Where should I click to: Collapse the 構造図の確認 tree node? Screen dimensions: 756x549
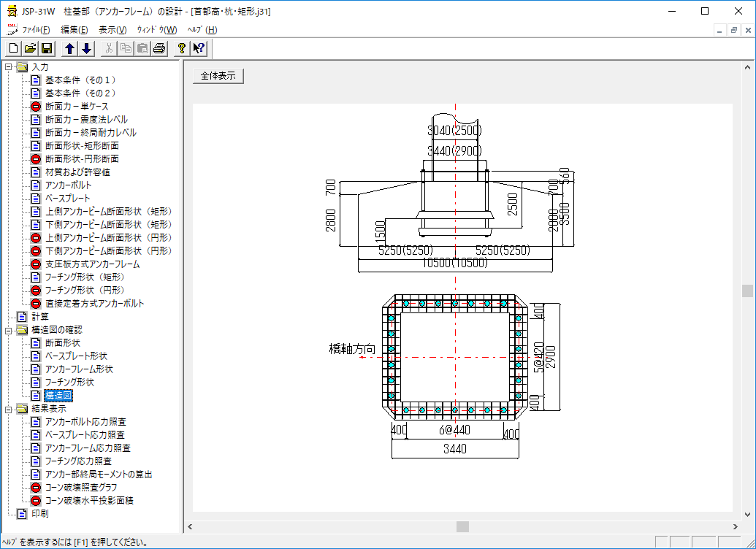tap(8, 330)
